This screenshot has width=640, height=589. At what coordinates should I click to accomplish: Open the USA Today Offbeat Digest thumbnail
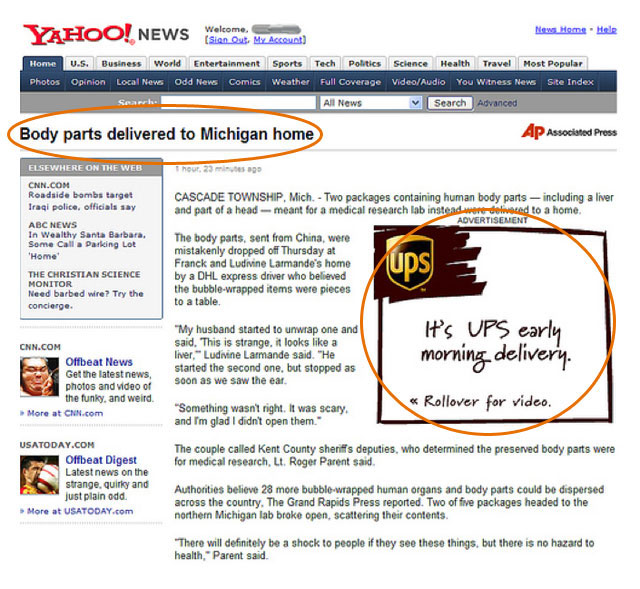click(40, 475)
